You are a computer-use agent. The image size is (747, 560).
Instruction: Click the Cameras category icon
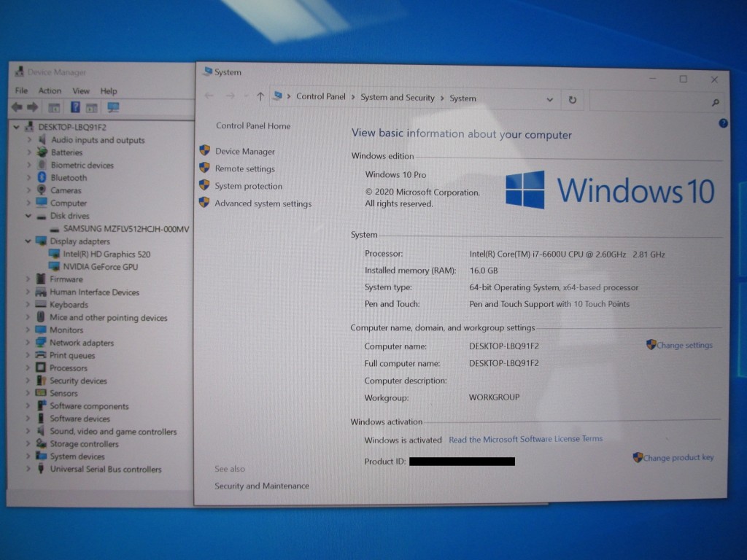(x=42, y=190)
